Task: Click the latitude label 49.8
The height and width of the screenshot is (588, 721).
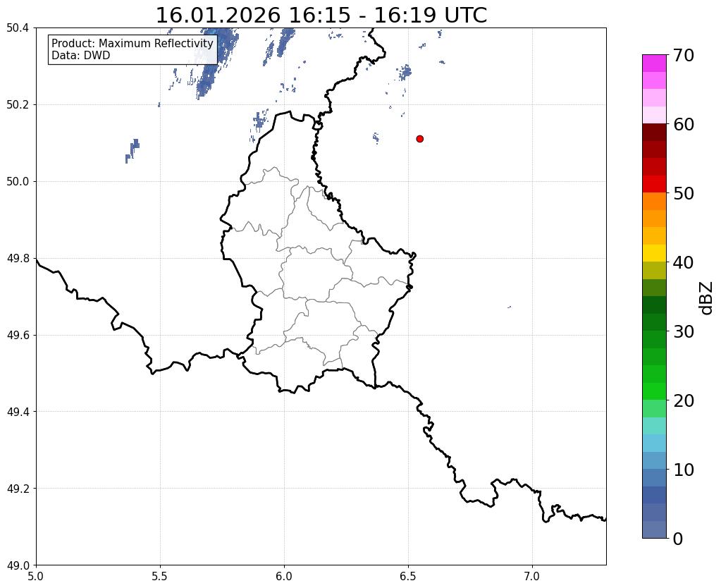Action: (x=18, y=259)
